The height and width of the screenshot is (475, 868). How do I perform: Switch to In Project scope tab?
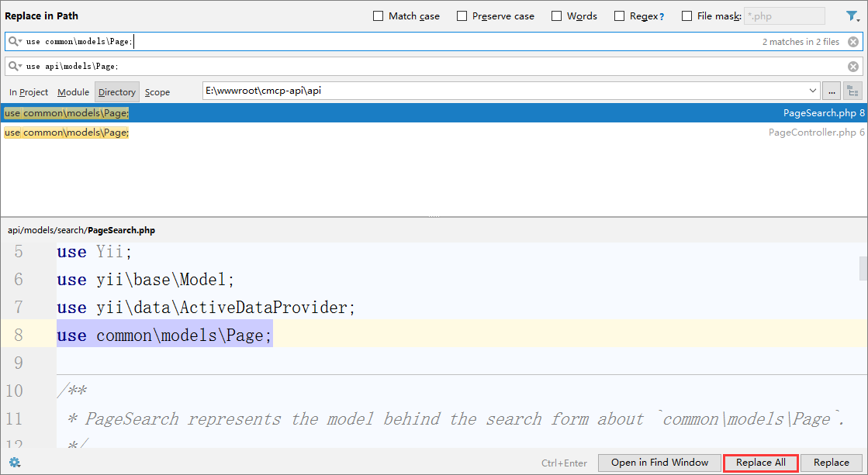pos(29,92)
